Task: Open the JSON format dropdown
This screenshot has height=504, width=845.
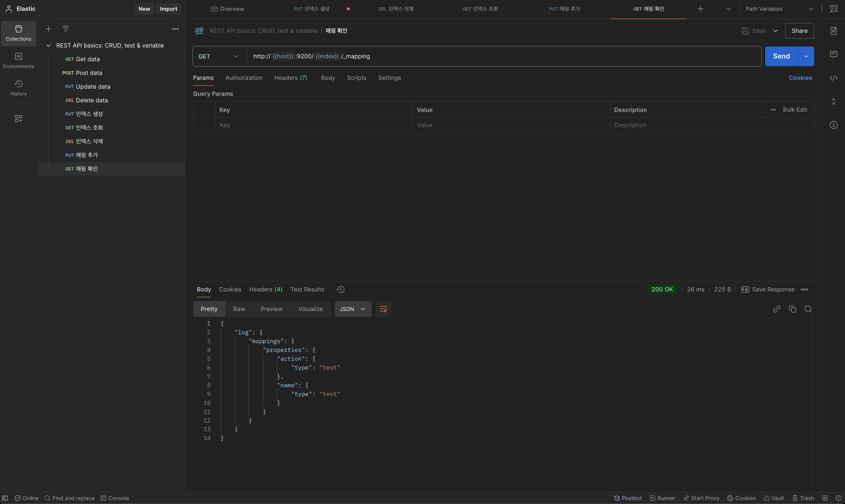Action: click(x=352, y=309)
